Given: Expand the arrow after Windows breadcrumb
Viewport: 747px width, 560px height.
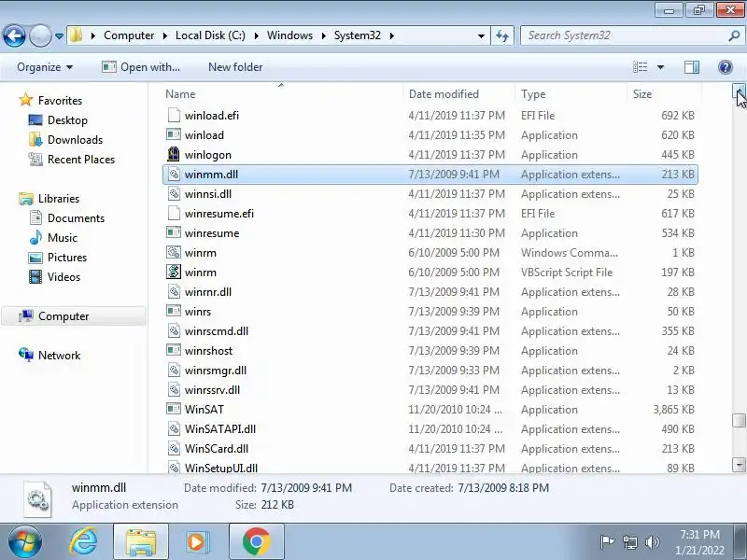Looking at the screenshot, I should click(x=324, y=35).
